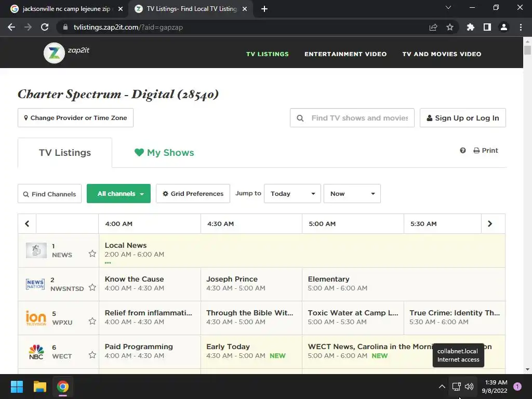Go to earlier times with left arrow

[27, 223]
